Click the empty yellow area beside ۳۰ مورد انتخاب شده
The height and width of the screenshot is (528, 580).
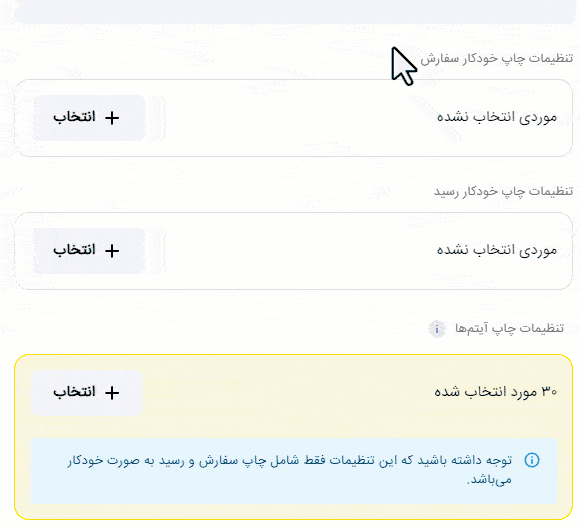click(289, 392)
